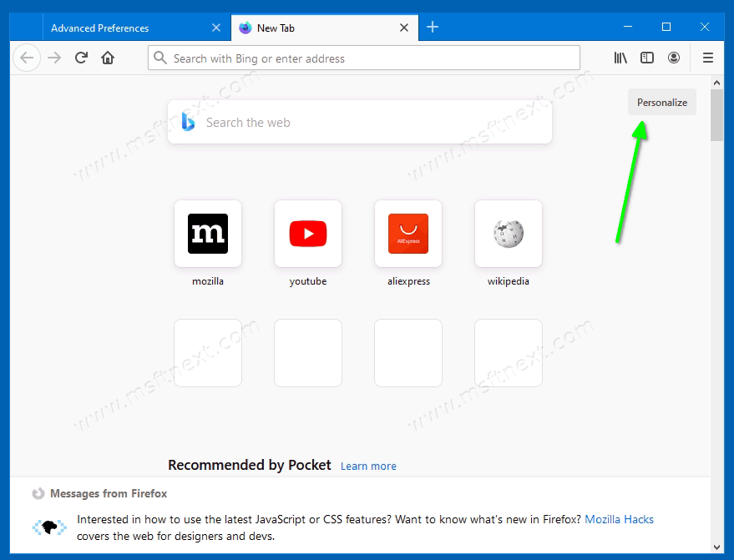
Task: Open the aliexpress top site tile
Action: click(x=408, y=234)
